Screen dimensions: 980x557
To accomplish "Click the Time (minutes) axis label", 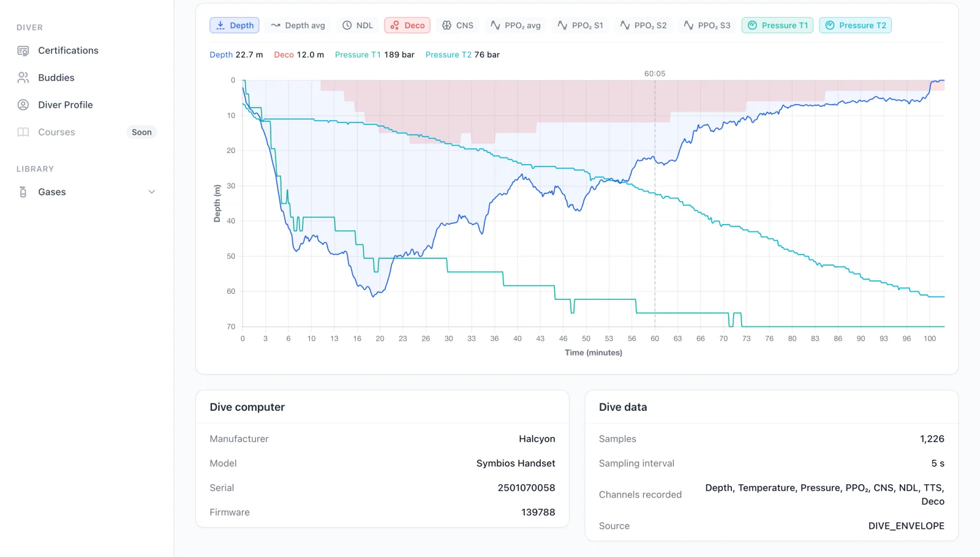I will tap(594, 353).
